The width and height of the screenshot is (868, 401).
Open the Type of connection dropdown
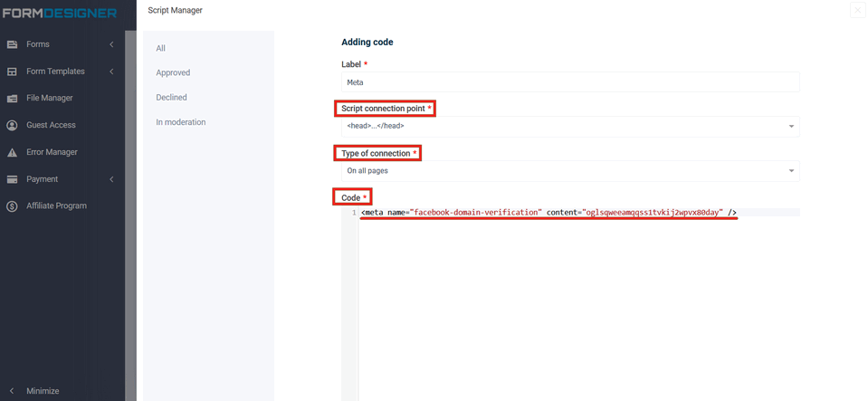click(x=570, y=171)
